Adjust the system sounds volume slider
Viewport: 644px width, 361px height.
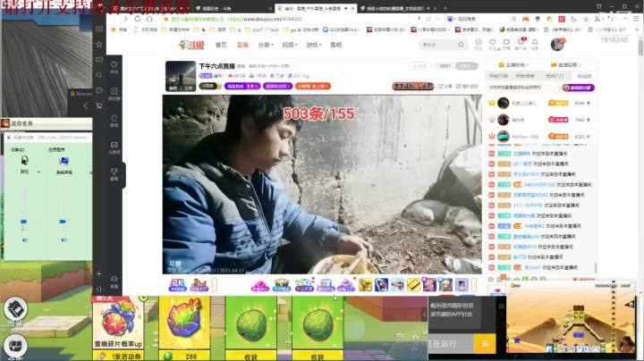coord(63,222)
